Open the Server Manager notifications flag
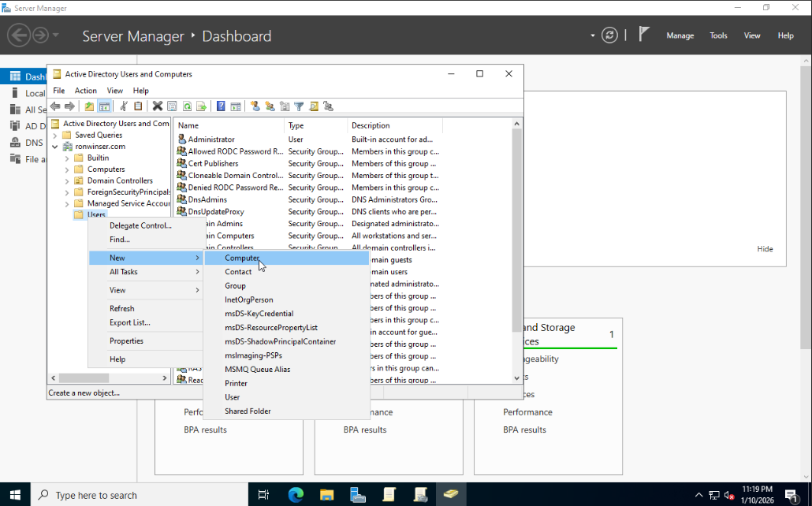The width and height of the screenshot is (812, 506). pyautogui.click(x=644, y=35)
